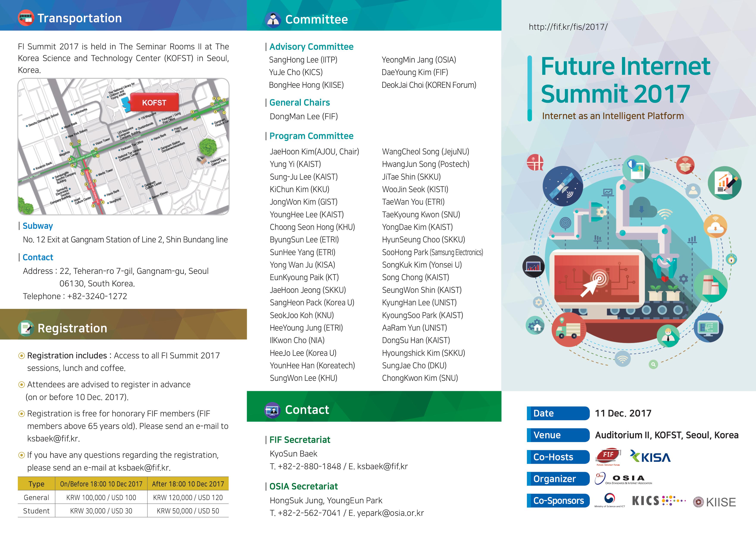756x535 pixels.
Task: Click the power plant cooling towers icon
Action: tap(711, 286)
